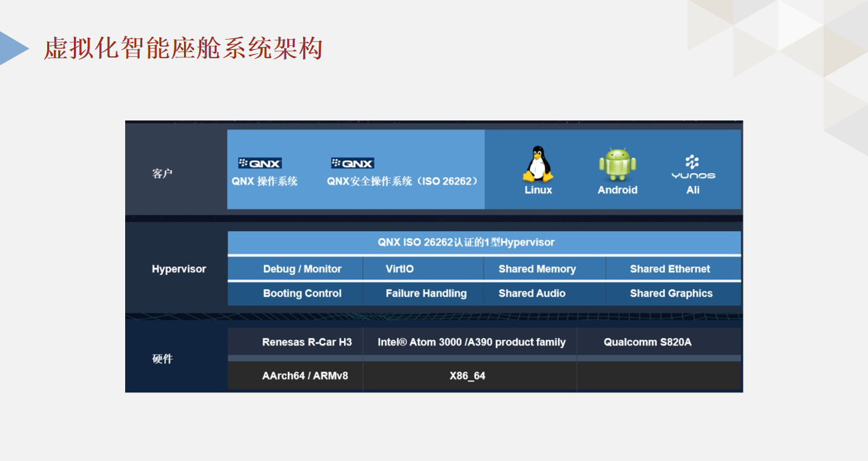Screen dimensions: 868x461
Task: Click the Ali label text
Action: pos(693,190)
